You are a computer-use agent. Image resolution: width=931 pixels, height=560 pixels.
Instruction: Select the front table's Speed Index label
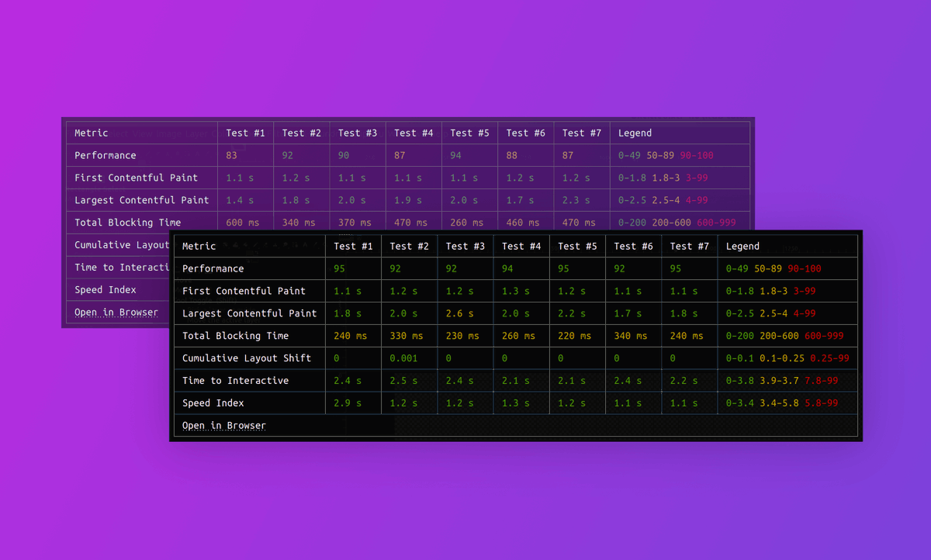coord(213,403)
